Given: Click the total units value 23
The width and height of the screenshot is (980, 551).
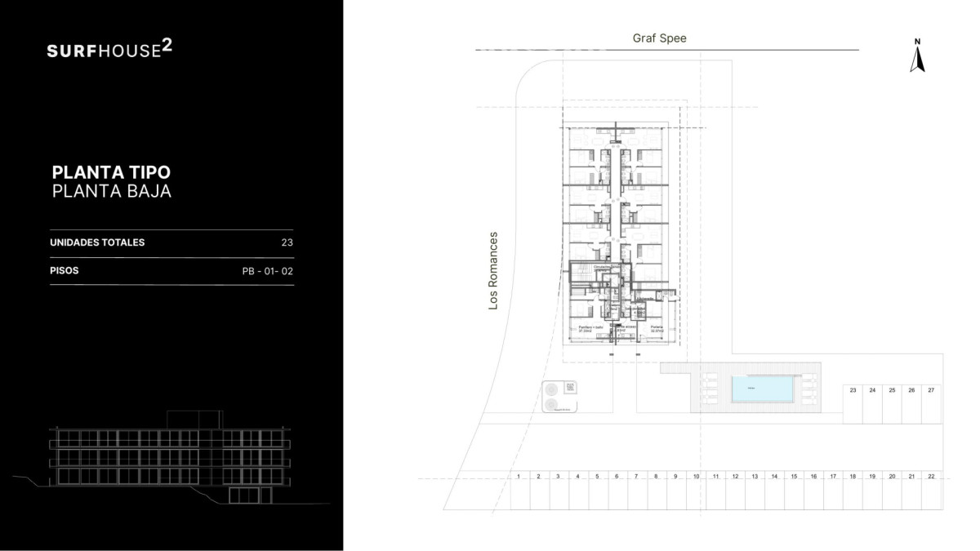Looking at the screenshot, I should [287, 242].
